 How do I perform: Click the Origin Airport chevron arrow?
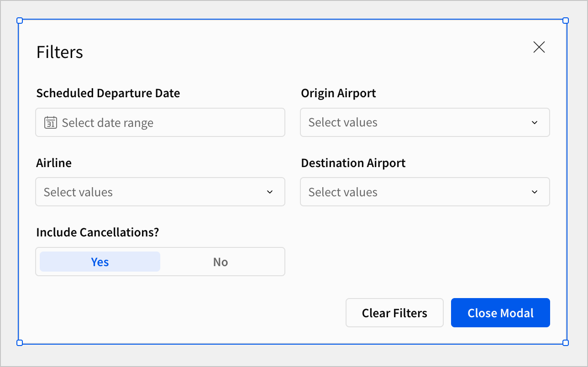(x=535, y=123)
